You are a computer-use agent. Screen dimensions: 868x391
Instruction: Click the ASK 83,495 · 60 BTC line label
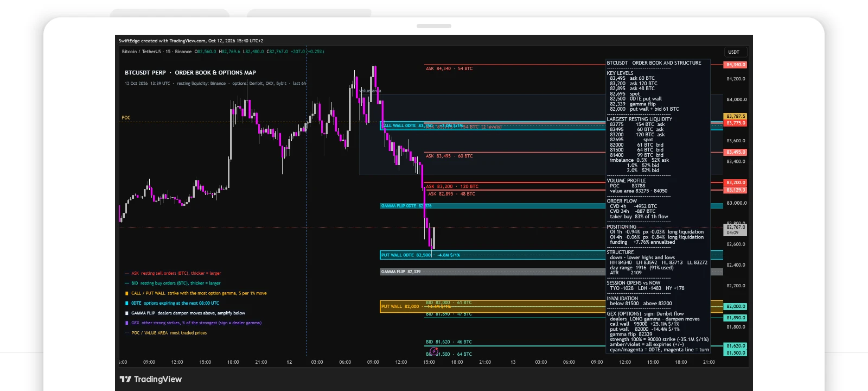coord(449,156)
